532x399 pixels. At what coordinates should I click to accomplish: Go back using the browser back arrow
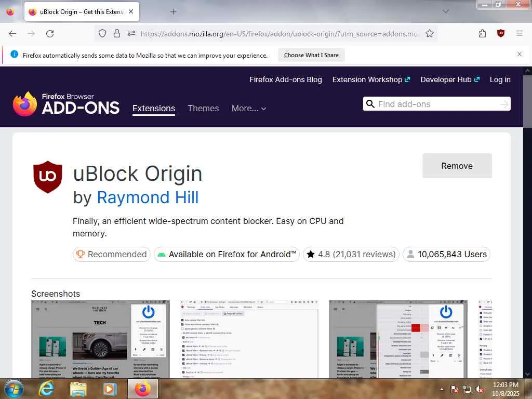click(x=12, y=34)
